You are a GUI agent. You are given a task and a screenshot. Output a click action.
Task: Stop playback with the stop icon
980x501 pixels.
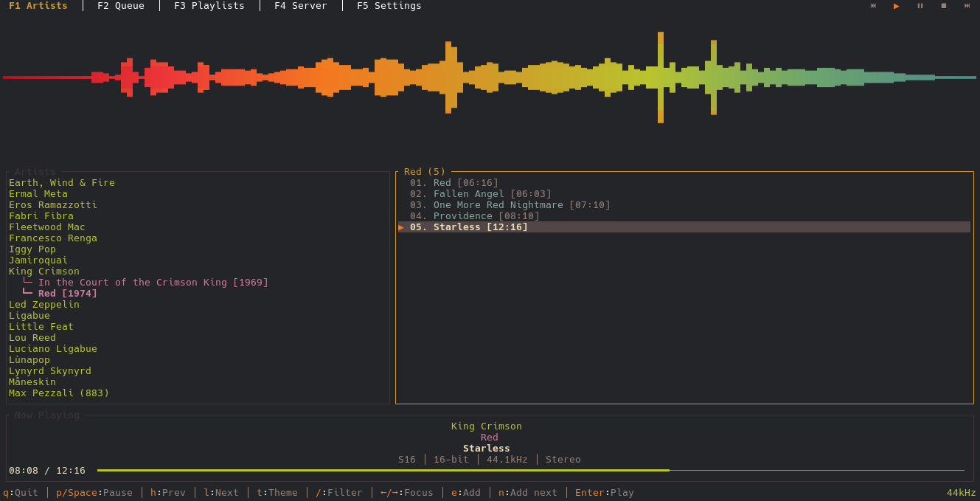(944, 6)
